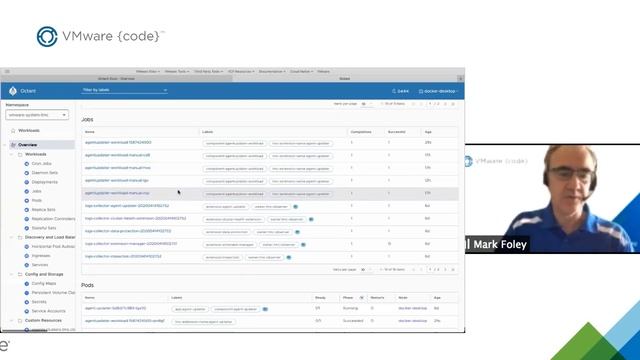Collapse the Overview tree node
This screenshot has height=360, width=640.
tap(5, 145)
